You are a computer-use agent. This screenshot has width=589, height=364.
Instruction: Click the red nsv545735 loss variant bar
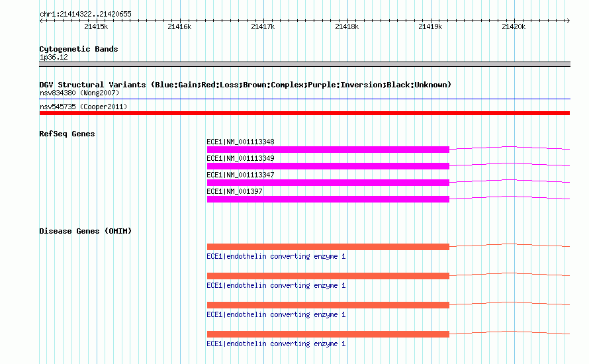(x=304, y=113)
